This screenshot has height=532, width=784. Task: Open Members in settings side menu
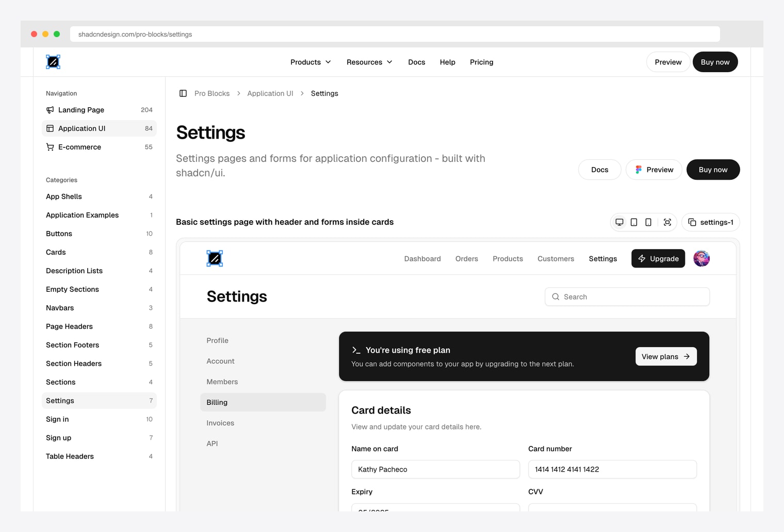pyautogui.click(x=263, y=381)
